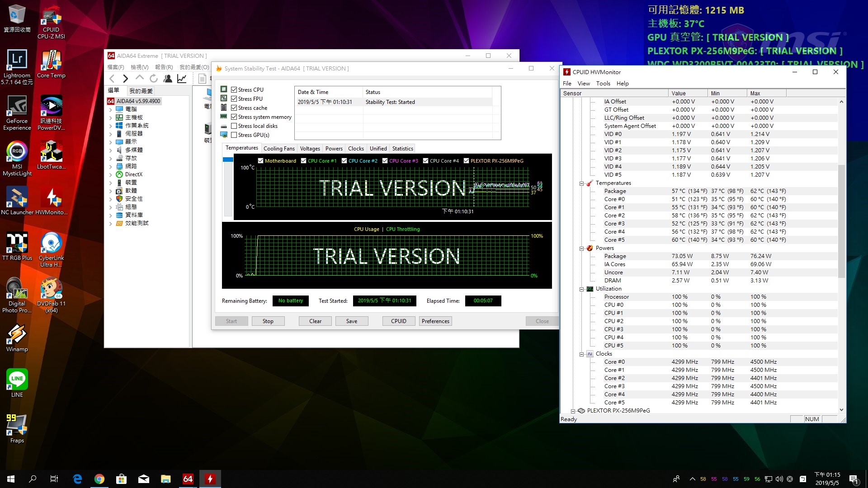Collapse Clocks node in HWMonitor
The height and width of the screenshot is (488, 868).
(582, 354)
